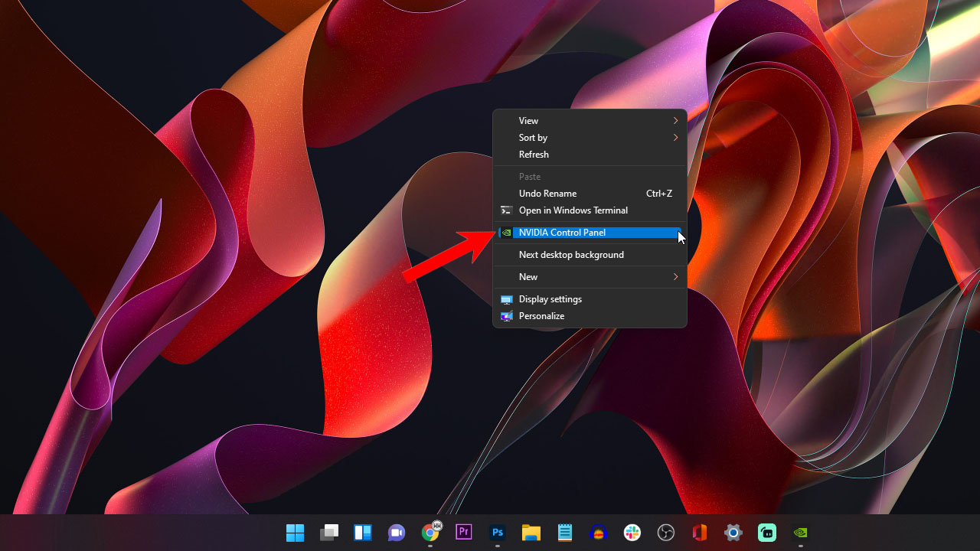Choose Undo Rename from the context menu

point(590,194)
